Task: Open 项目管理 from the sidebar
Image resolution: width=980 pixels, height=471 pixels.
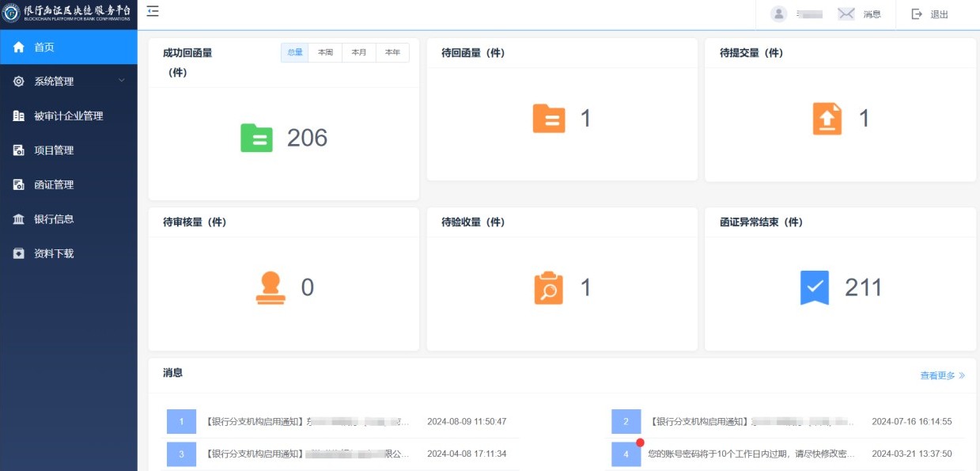Action: [x=54, y=150]
